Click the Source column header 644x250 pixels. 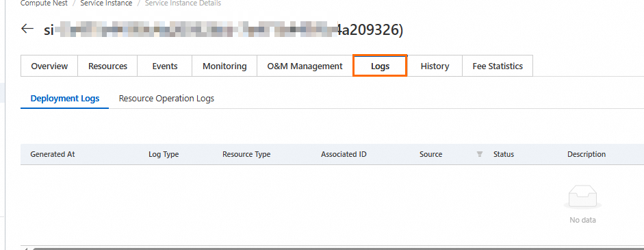[431, 155]
